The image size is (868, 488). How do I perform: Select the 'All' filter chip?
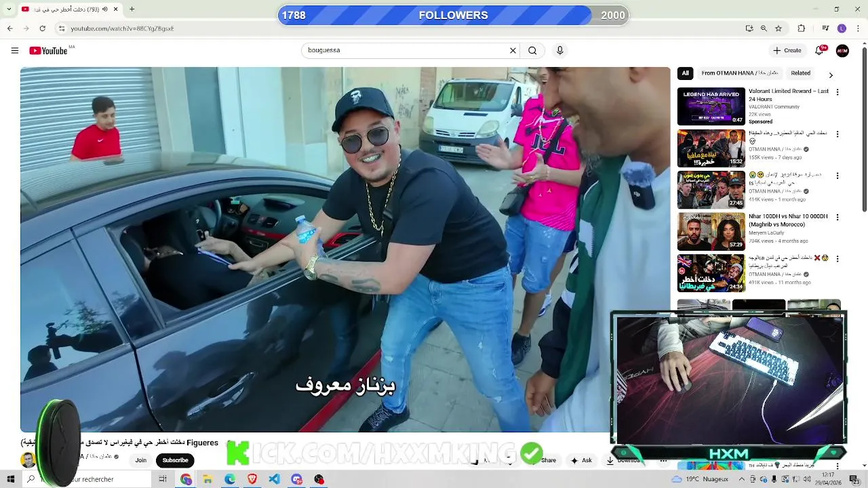pos(685,73)
